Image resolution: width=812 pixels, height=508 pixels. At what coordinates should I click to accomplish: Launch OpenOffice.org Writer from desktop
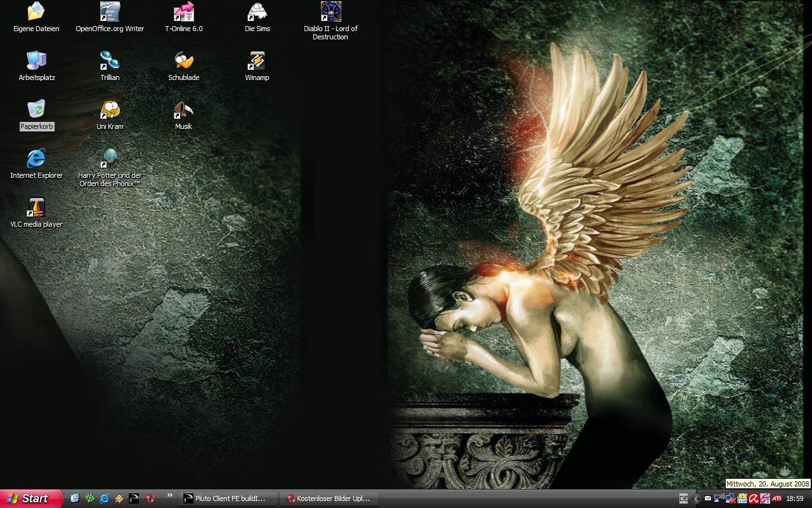[x=110, y=12]
